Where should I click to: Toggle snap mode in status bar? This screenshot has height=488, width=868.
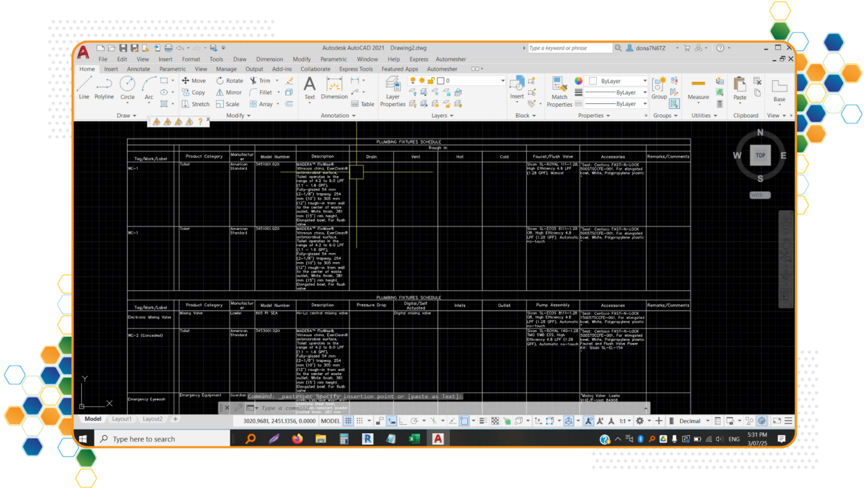coord(360,421)
